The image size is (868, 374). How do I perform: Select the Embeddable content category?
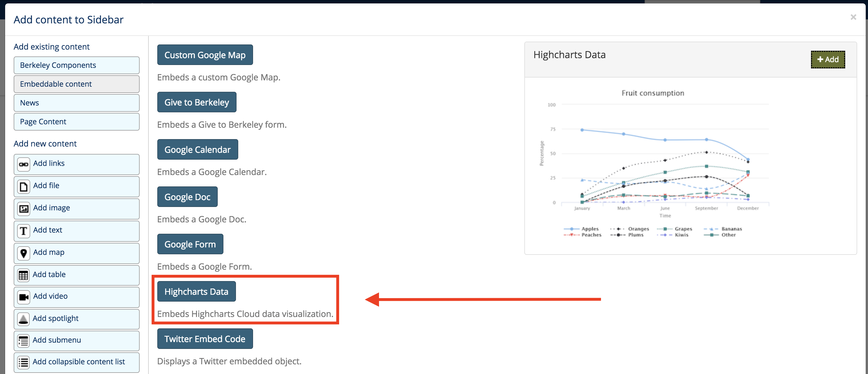point(76,84)
